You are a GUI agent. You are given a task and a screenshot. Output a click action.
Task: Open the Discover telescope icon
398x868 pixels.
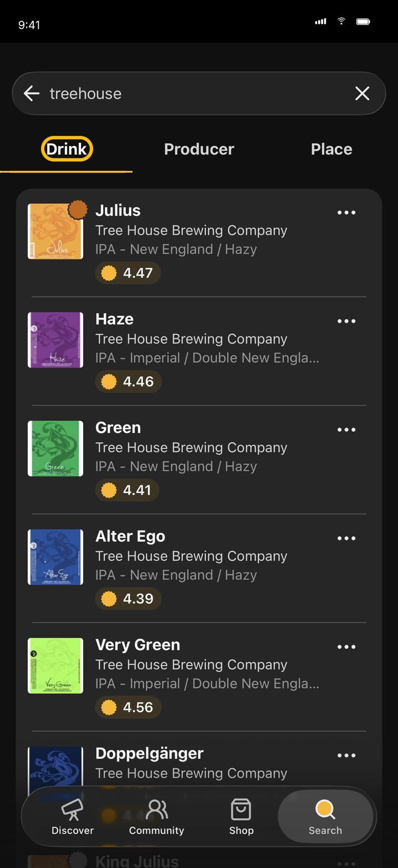coord(73,810)
